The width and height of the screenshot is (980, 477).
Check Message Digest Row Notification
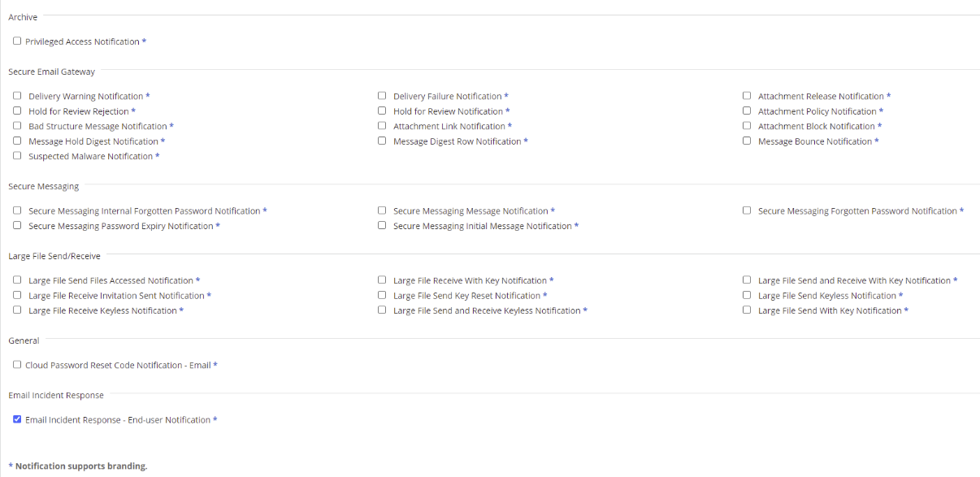[382, 141]
